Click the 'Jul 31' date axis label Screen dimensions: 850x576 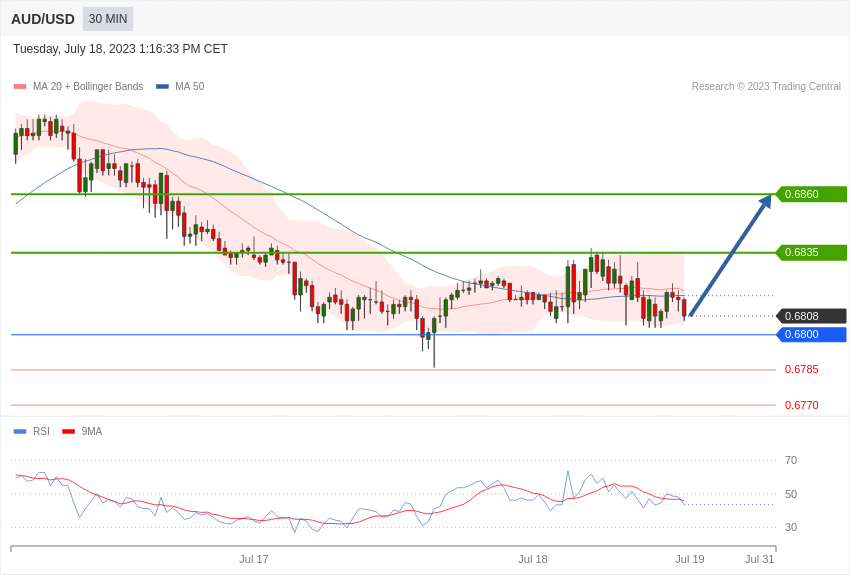pos(759,559)
